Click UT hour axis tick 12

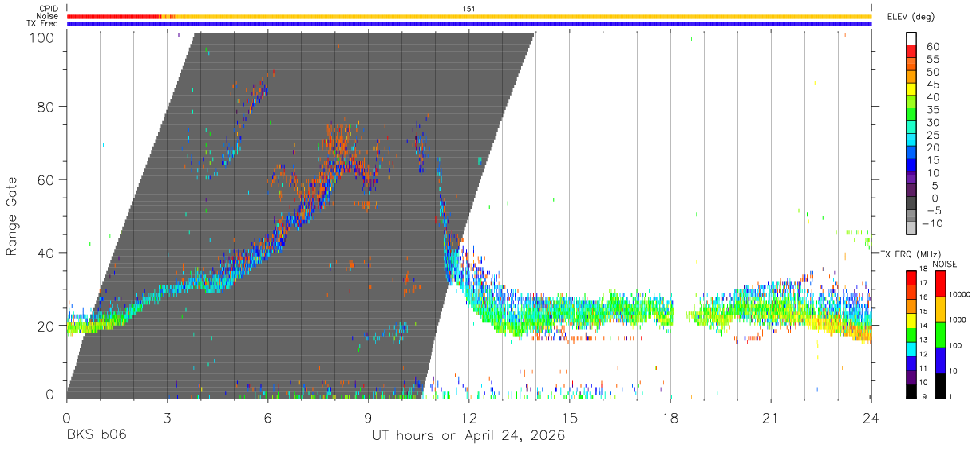point(468,417)
